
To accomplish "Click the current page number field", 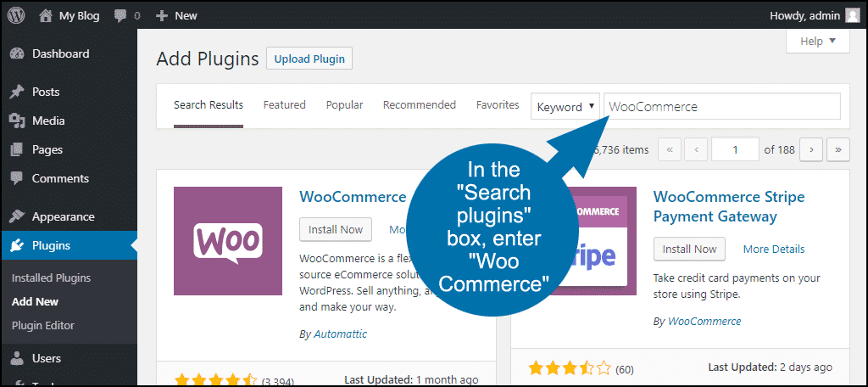I will tap(735, 149).
